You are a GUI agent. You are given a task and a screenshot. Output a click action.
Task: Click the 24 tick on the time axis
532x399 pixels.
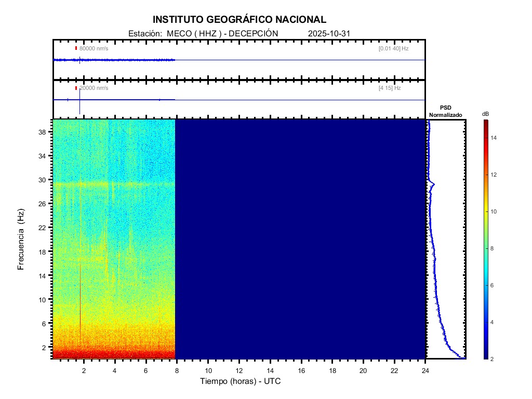(x=425, y=370)
